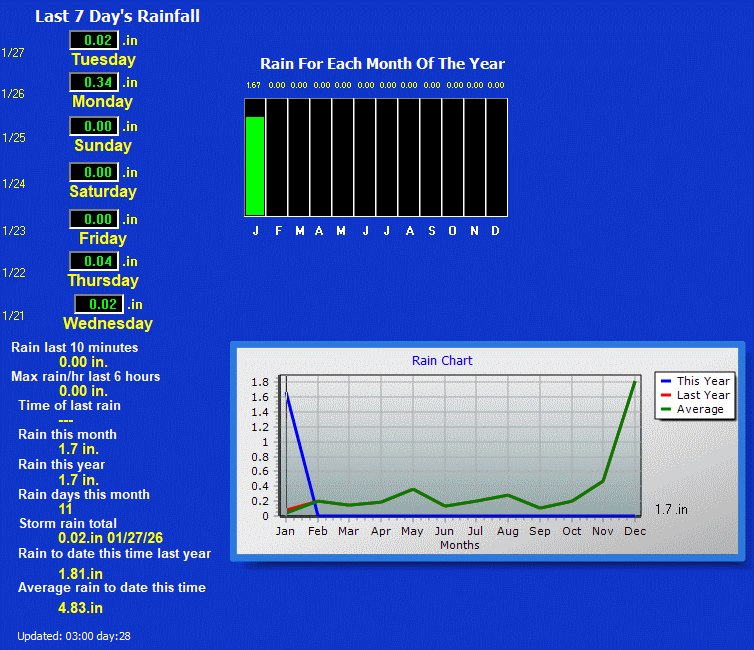This screenshot has width=754, height=650.
Task: Click the Sunday rainfall value box
Action: pyautogui.click(x=94, y=126)
